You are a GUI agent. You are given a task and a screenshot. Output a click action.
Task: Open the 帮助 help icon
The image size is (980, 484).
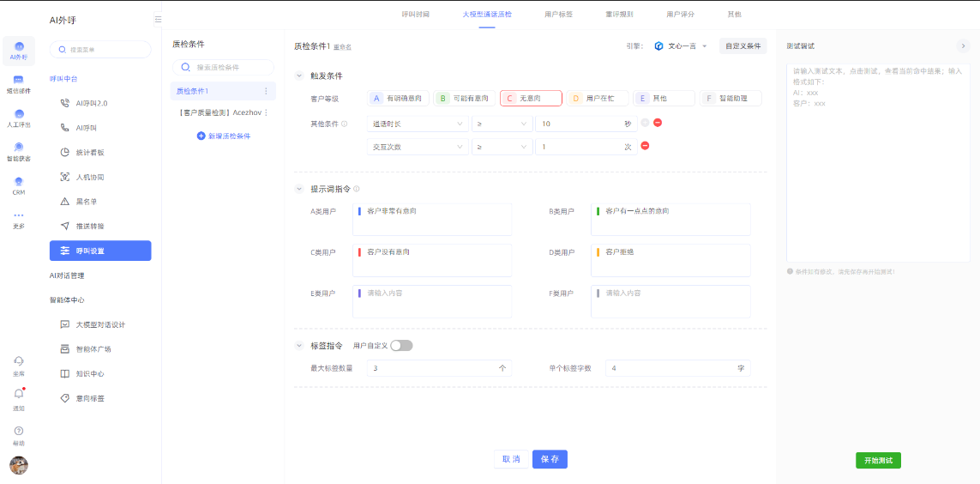point(18,432)
